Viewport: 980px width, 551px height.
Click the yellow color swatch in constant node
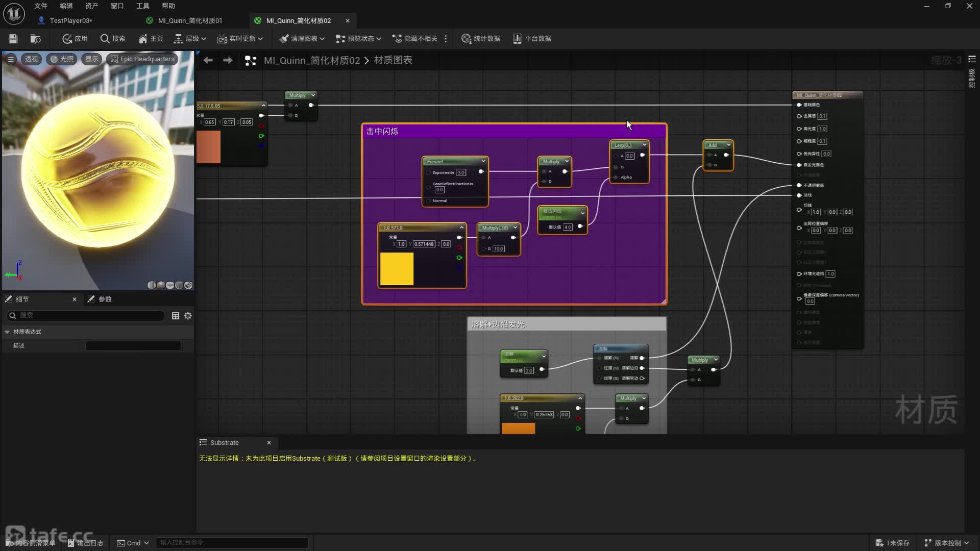pos(397,268)
